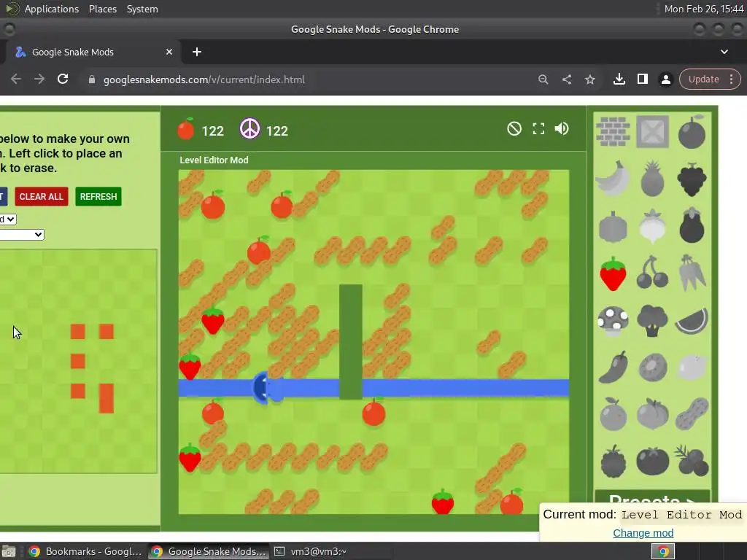Open the Places menu

(x=103, y=9)
